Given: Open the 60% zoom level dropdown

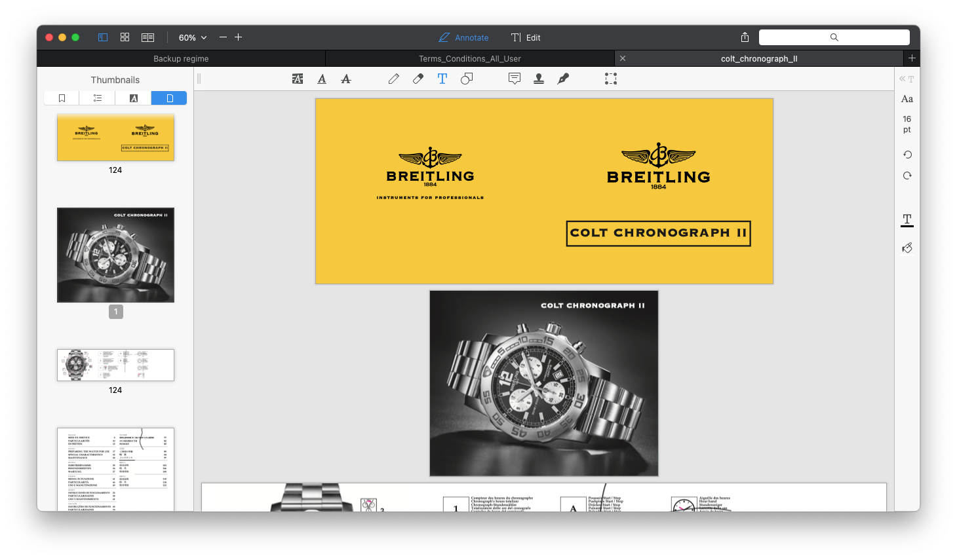Looking at the screenshot, I should [x=193, y=37].
